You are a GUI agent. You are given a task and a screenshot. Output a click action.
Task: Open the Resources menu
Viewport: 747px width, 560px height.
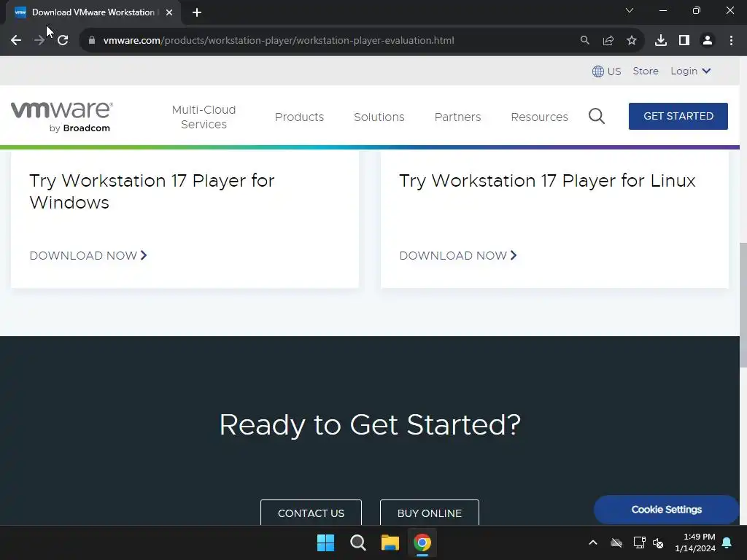coord(539,117)
